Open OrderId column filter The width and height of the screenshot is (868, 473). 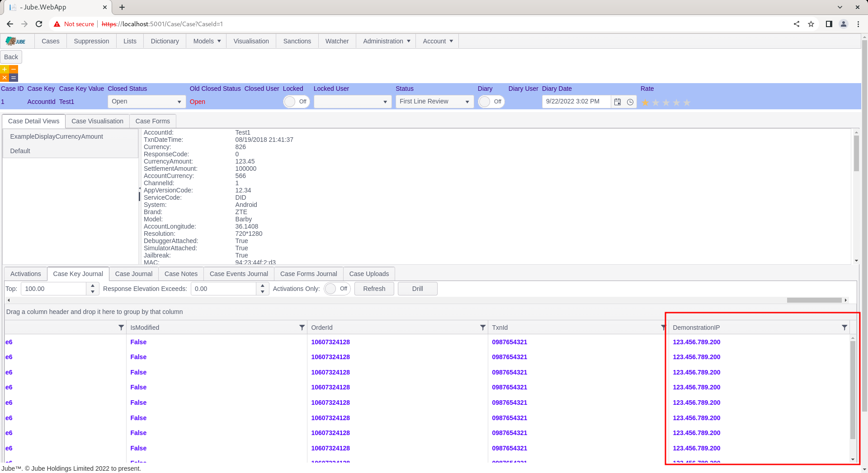point(483,328)
